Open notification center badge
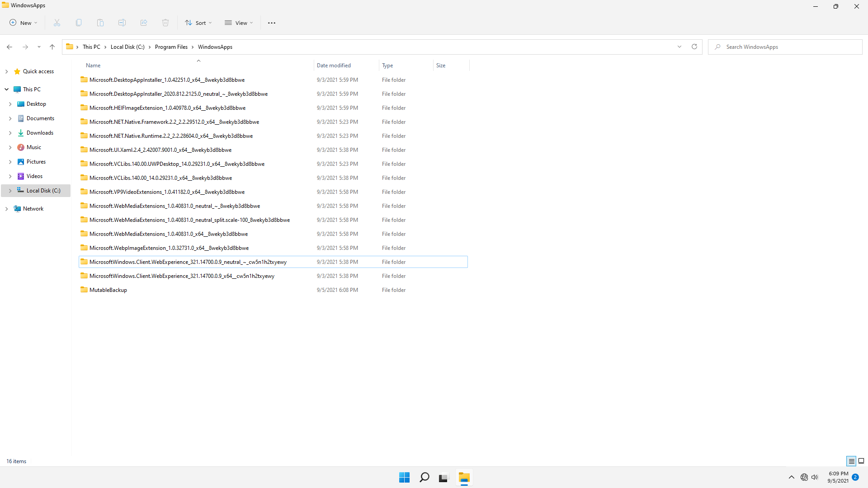 [x=855, y=478]
